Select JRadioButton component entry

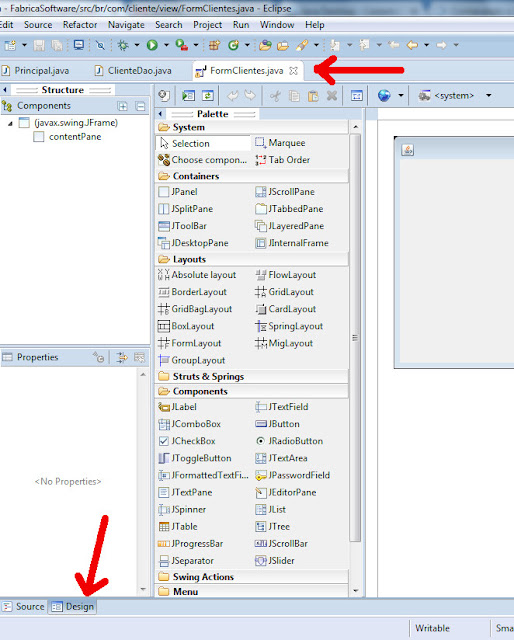tap(289, 441)
